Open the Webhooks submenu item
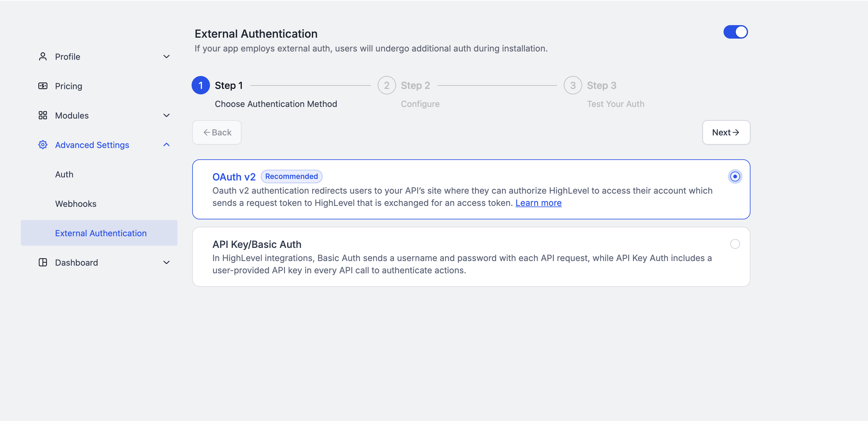Screen dimensions: 868x421 click(76, 204)
